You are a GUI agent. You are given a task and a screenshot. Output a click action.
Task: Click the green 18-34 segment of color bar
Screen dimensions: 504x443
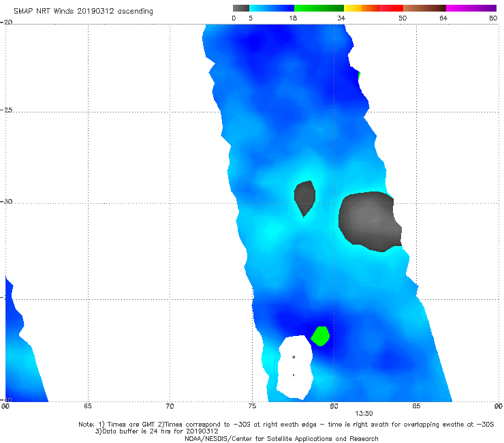[x=319, y=8]
